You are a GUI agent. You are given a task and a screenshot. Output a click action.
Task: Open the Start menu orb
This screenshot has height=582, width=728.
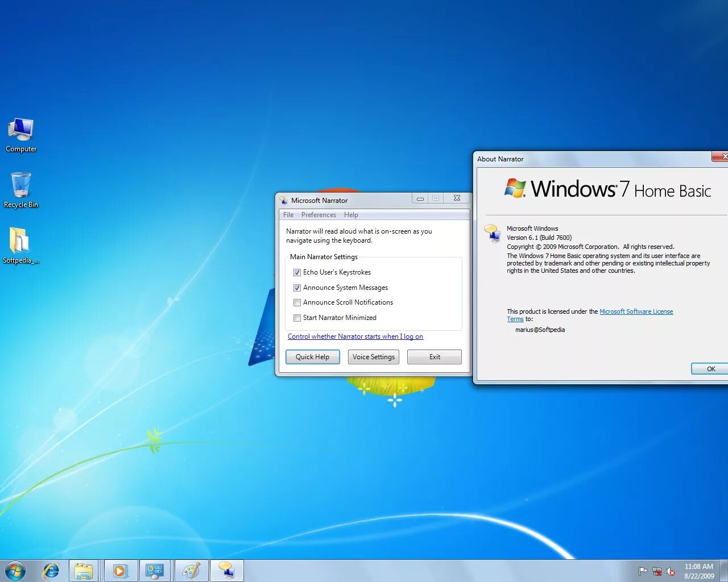[15, 571]
